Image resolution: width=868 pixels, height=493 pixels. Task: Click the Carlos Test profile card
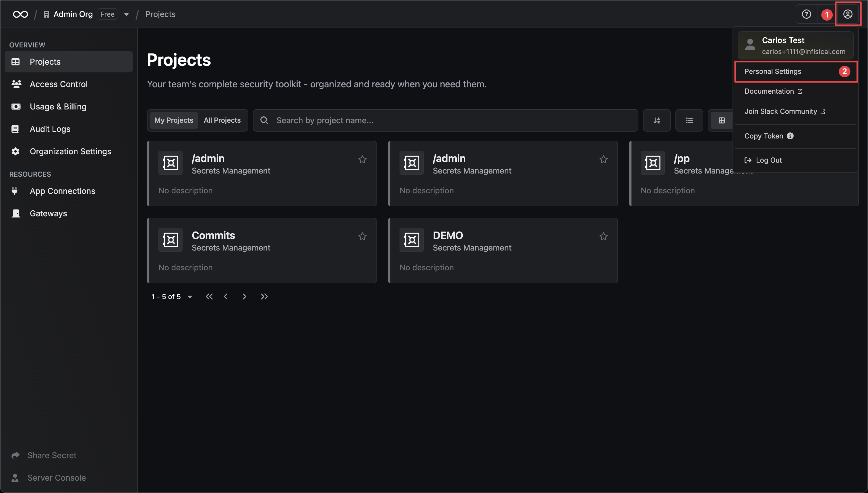[x=796, y=45]
